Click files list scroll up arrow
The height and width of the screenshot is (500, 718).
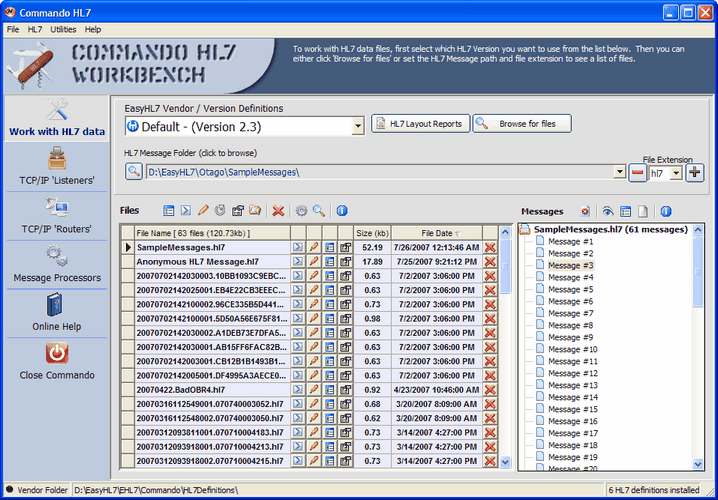(505, 232)
